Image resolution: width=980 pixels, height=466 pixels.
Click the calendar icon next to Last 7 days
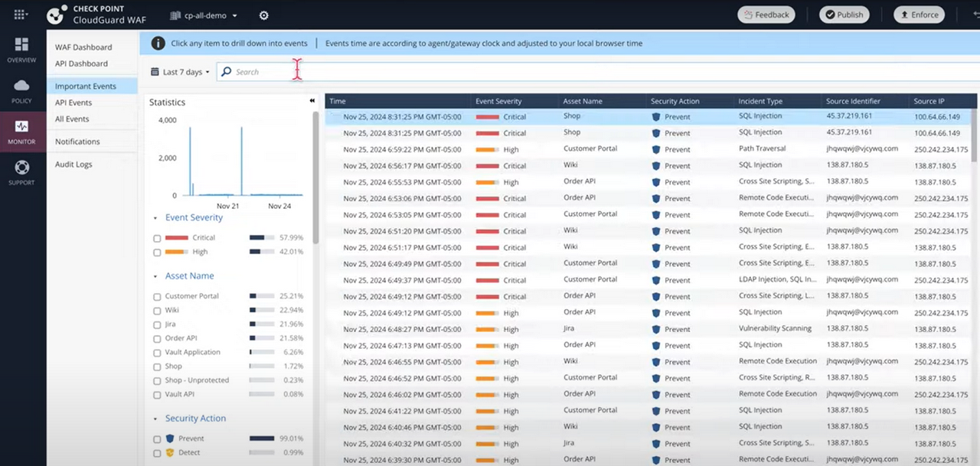tap(155, 71)
